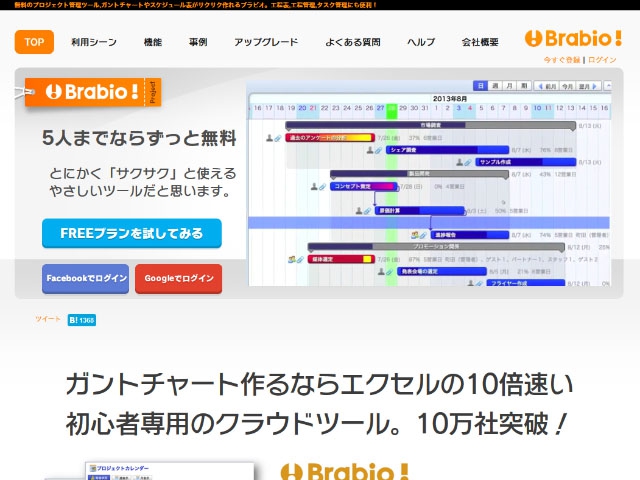The width and height of the screenshot is (640, 480).
Task: Click the 原価計算 task bar
Action: pyautogui.click(x=420, y=211)
